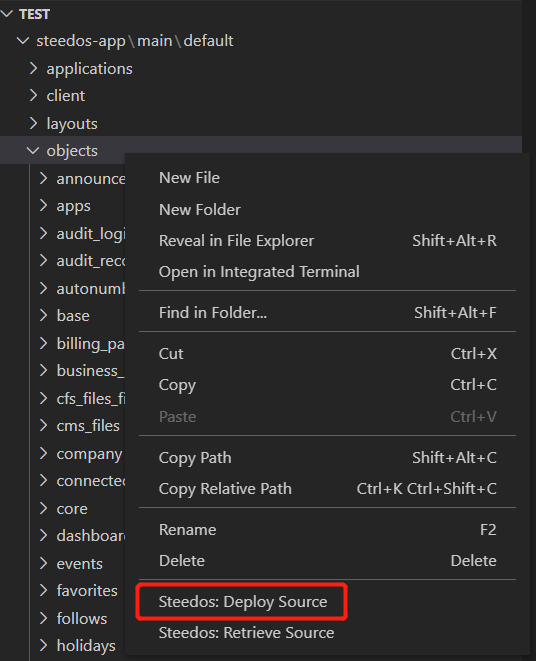The width and height of the screenshot is (536, 661).
Task: Collapse the steedos-app\main\default folder chevron
Action: pyautogui.click(x=22, y=41)
